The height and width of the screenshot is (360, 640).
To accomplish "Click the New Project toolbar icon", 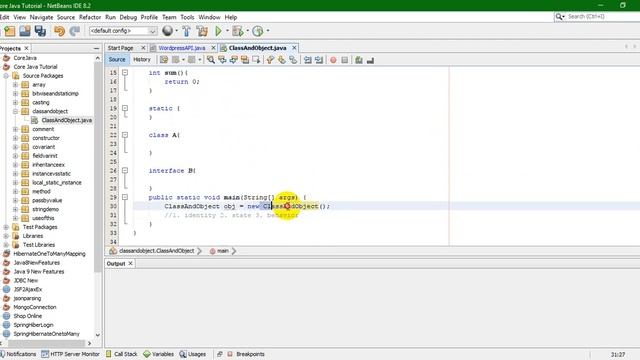I will [9, 31].
